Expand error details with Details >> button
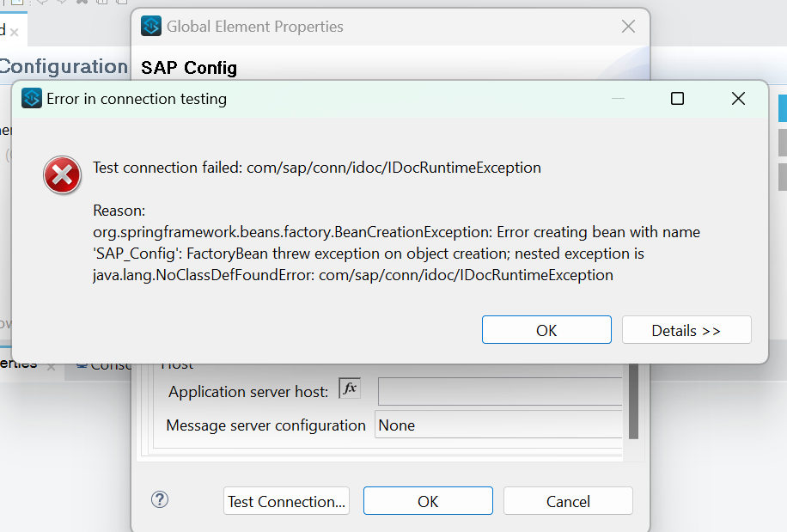This screenshot has height=532, width=787. point(686,330)
